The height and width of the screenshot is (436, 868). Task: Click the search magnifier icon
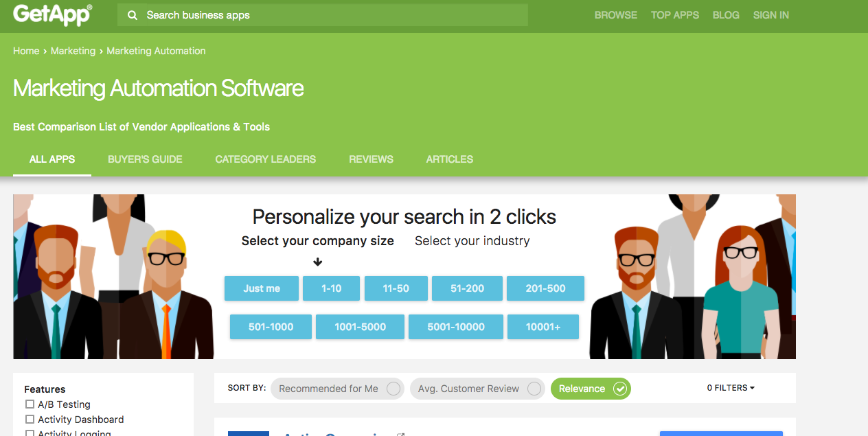pyautogui.click(x=133, y=15)
